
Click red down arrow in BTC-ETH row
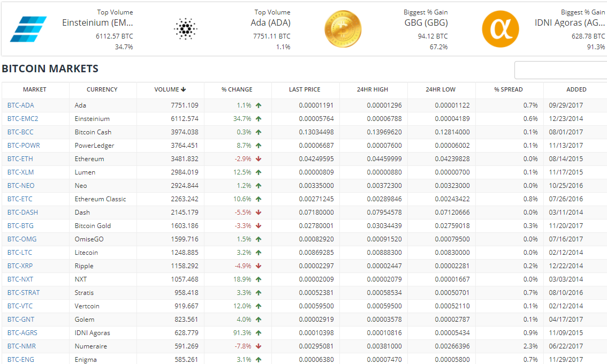coord(259,159)
